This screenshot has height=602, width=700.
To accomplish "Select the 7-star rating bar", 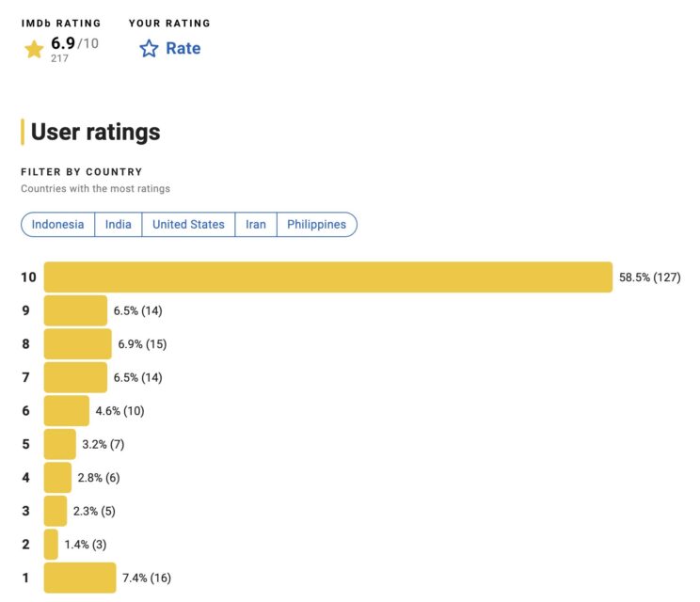I will [x=75, y=377].
